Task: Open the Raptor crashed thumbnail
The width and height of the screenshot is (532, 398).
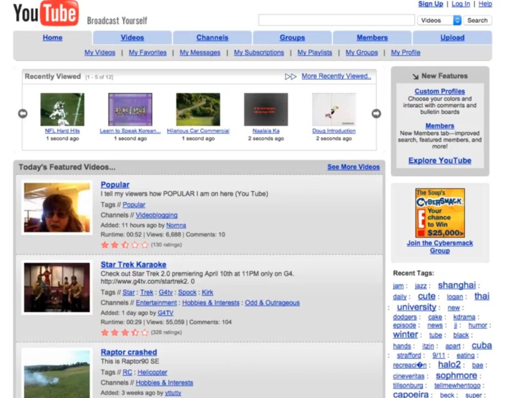Action: point(57,374)
